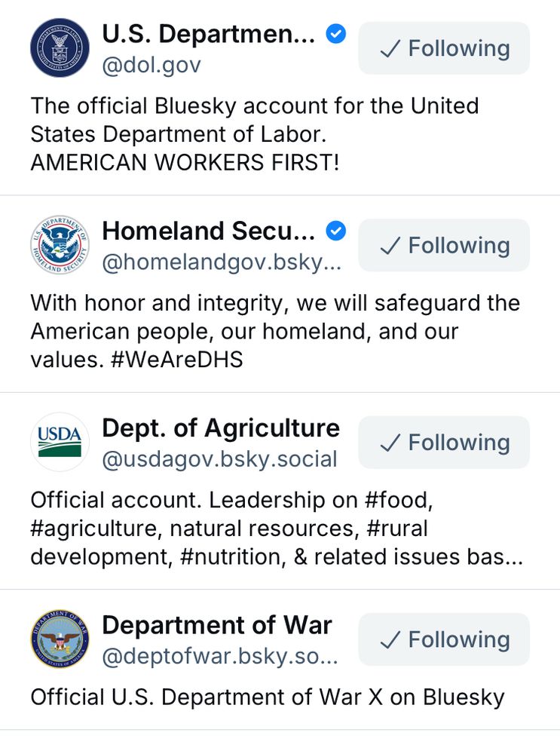Click the verified badge beside U.S. Department name
Screen dimensions: 560x754
[335, 34]
